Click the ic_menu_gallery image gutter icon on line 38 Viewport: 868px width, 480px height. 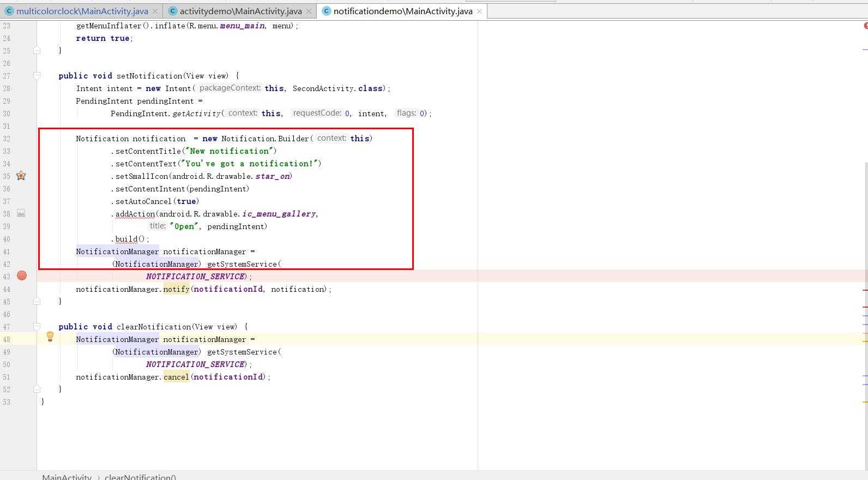pyautogui.click(x=21, y=213)
